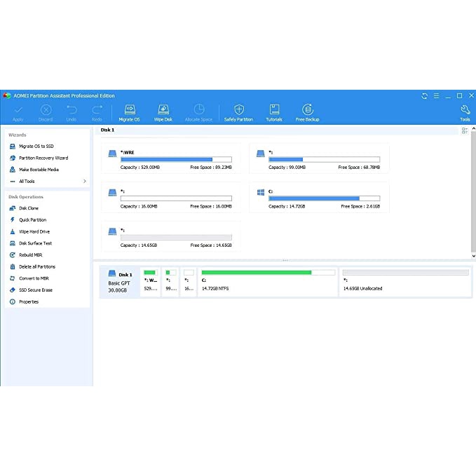Image resolution: width=476 pixels, height=476 pixels.
Task: Expand the All Tools submenu arrow
Action: [85, 182]
